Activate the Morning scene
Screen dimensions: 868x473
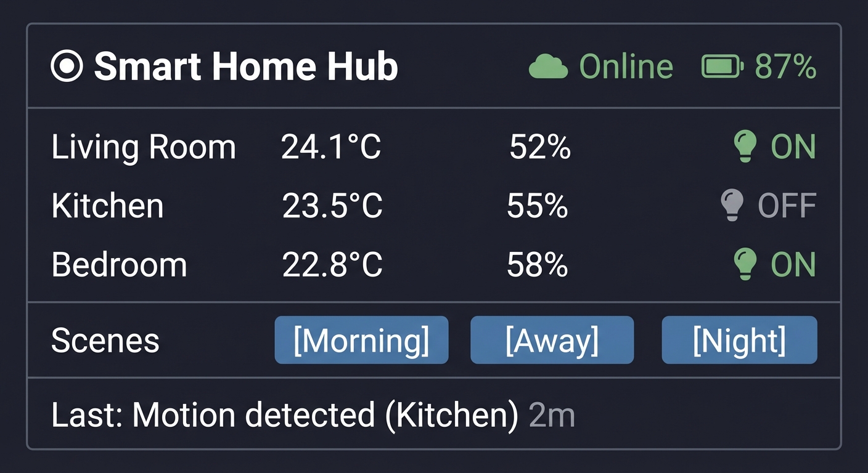point(361,339)
